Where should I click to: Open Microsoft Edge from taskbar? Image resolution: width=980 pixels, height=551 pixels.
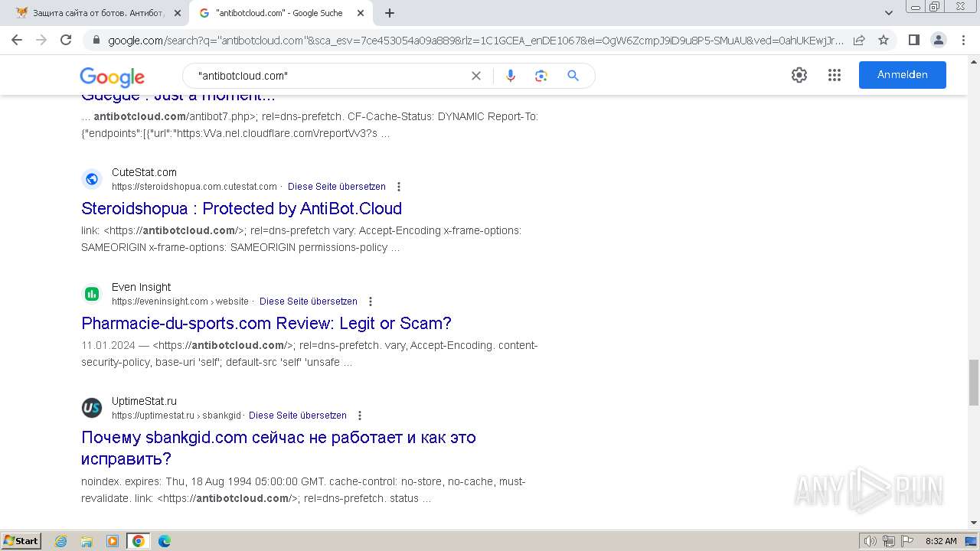(165, 541)
